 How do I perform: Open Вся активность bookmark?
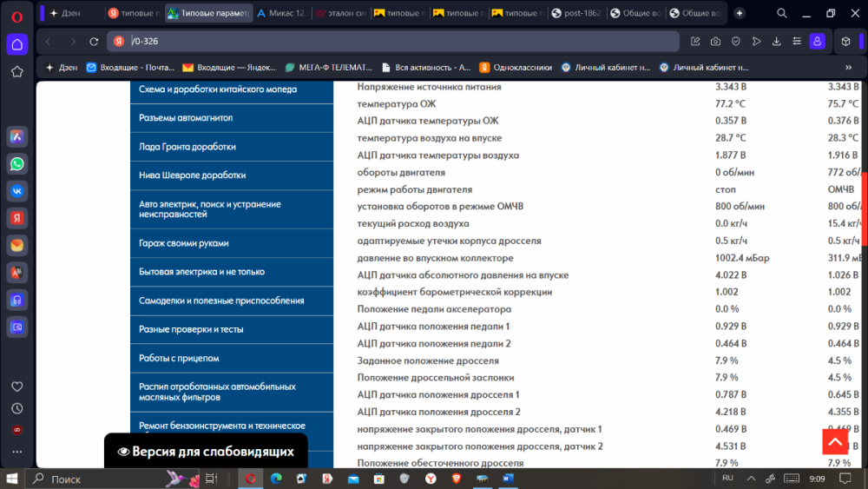[x=426, y=68]
